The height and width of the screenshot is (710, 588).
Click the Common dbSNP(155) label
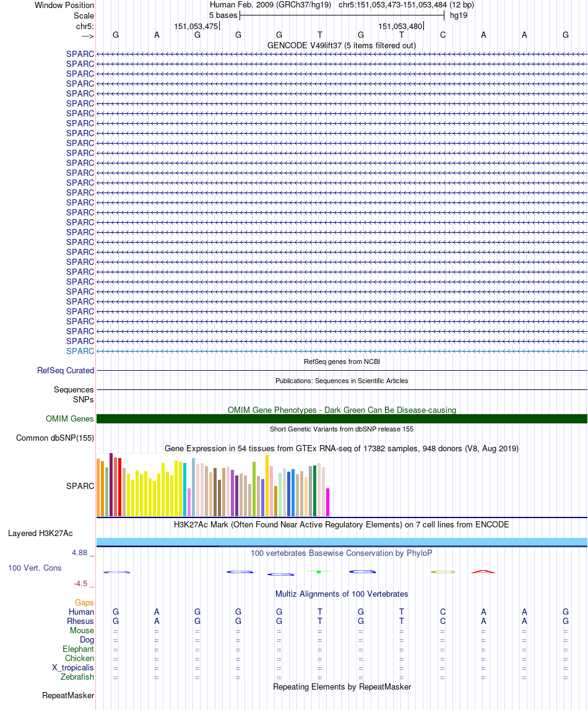point(55,438)
